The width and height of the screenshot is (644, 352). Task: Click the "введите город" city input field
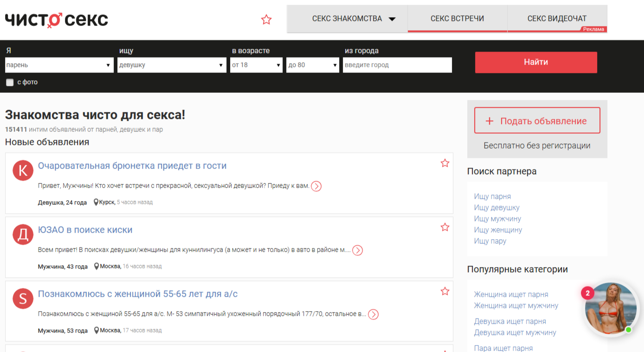pyautogui.click(x=397, y=65)
